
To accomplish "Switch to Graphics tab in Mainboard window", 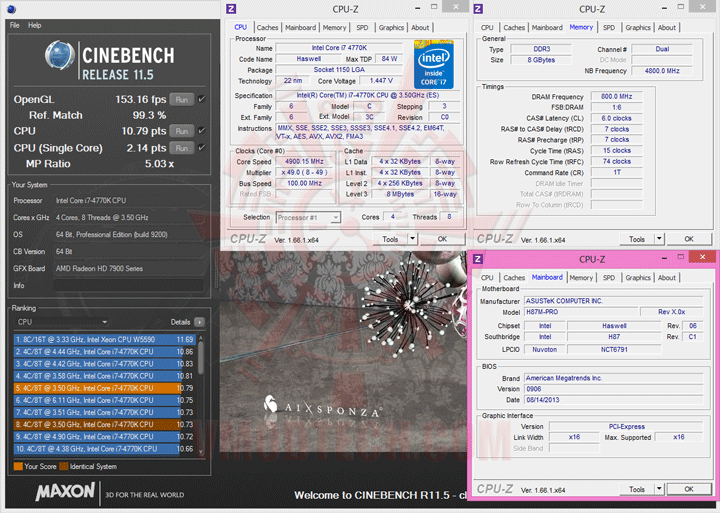I will coord(638,278).
